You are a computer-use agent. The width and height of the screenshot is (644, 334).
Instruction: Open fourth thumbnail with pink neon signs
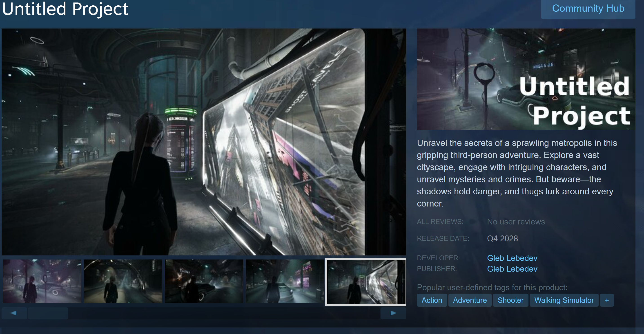click(x=285, y=281)
